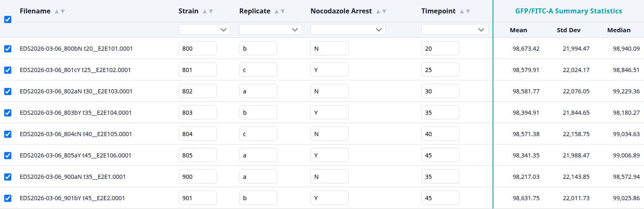644x209 pixels.
Task: Toggle the select-all checkbox in header
Action: [x=8, y=19]
